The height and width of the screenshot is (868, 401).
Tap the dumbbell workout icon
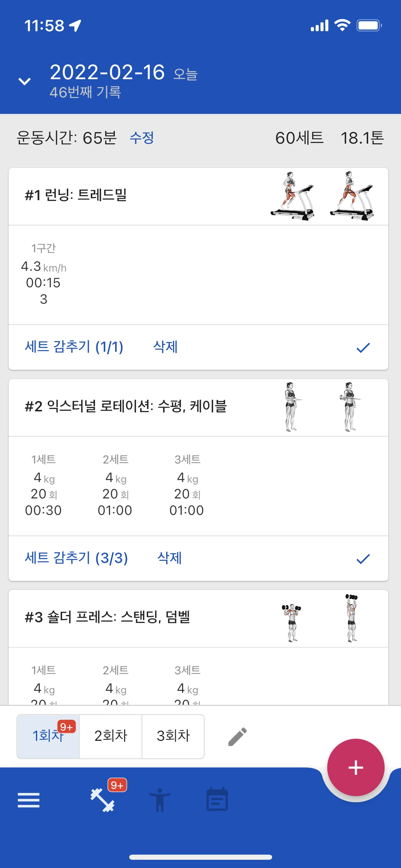[x=102, y=800]
